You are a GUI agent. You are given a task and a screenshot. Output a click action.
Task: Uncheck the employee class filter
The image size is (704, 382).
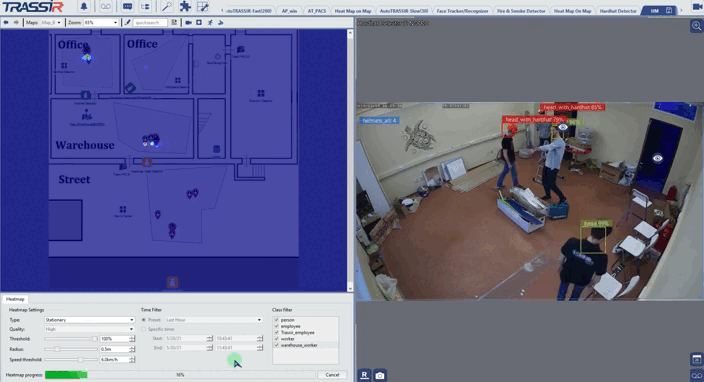(x=277, y=326)
